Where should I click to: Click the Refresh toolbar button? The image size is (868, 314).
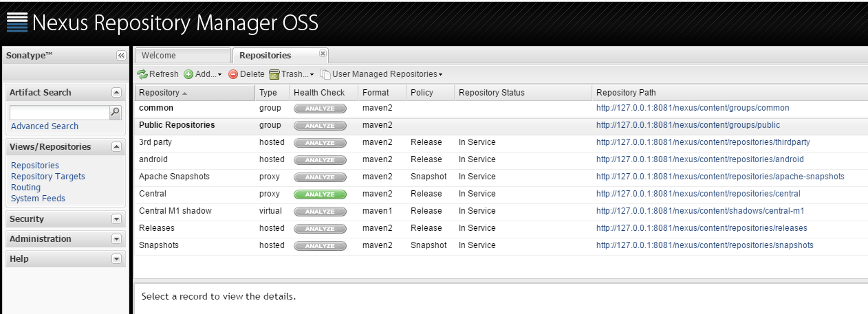tap(158, 74)
